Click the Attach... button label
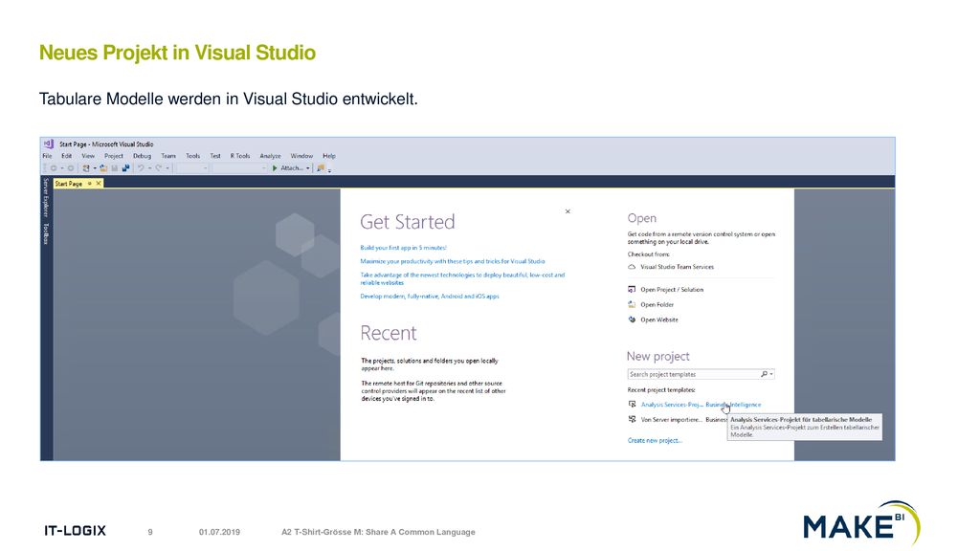Viewport: 980px width, 551px height. coord(291,168)
